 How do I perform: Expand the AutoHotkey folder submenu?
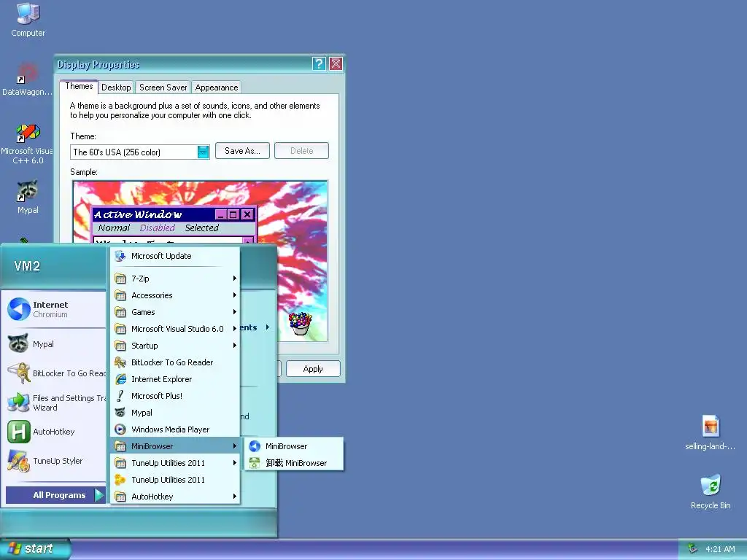pyautogui.click(x=175, y=496)
